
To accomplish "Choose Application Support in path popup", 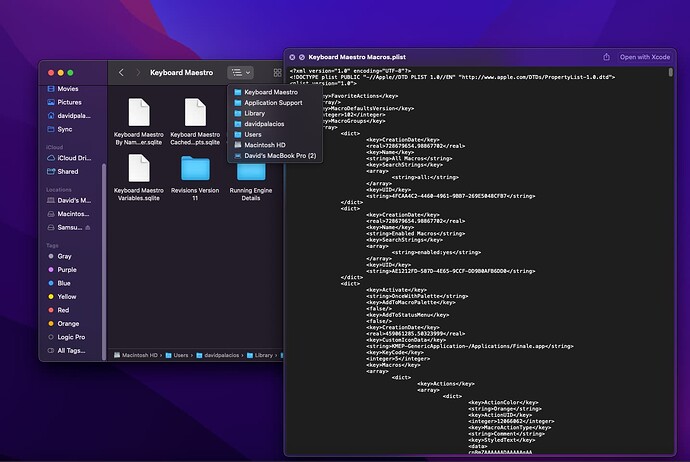I will point(275,103).
